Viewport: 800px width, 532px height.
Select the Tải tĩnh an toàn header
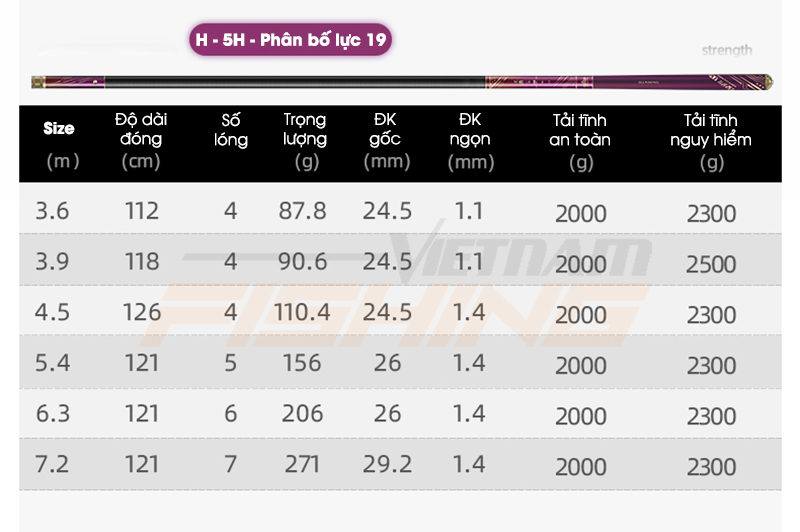580,141
